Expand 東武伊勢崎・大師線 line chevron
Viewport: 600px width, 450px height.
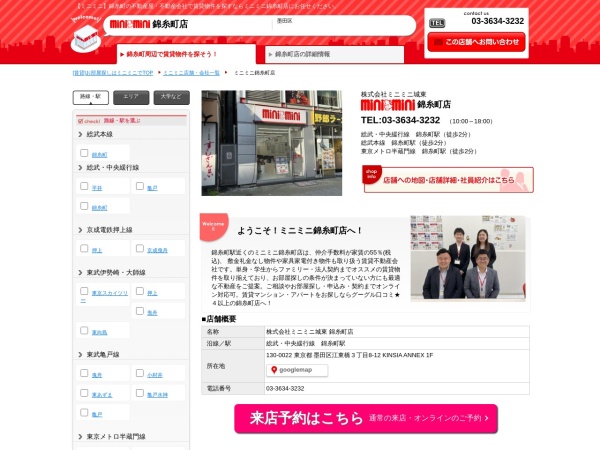[80, 273]
